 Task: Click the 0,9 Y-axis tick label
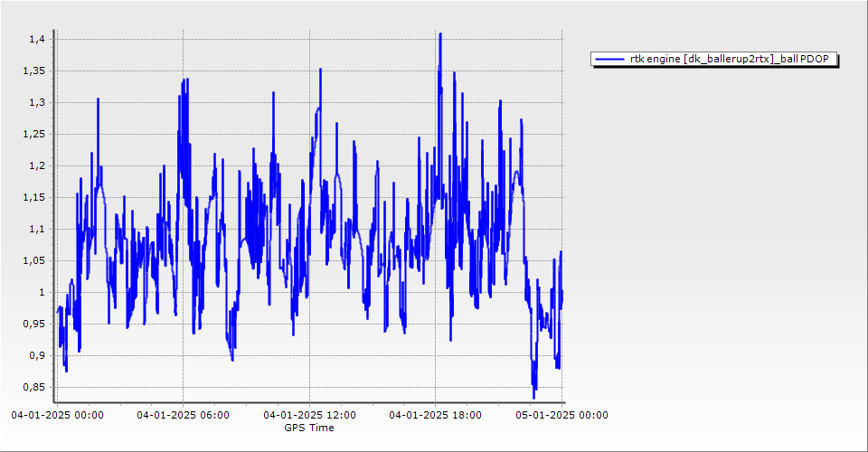36,355
